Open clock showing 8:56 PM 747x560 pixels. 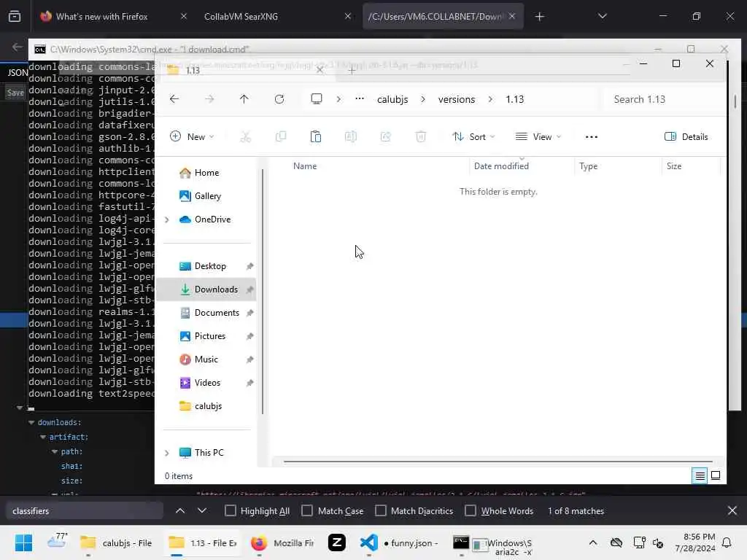pos(695,542)
